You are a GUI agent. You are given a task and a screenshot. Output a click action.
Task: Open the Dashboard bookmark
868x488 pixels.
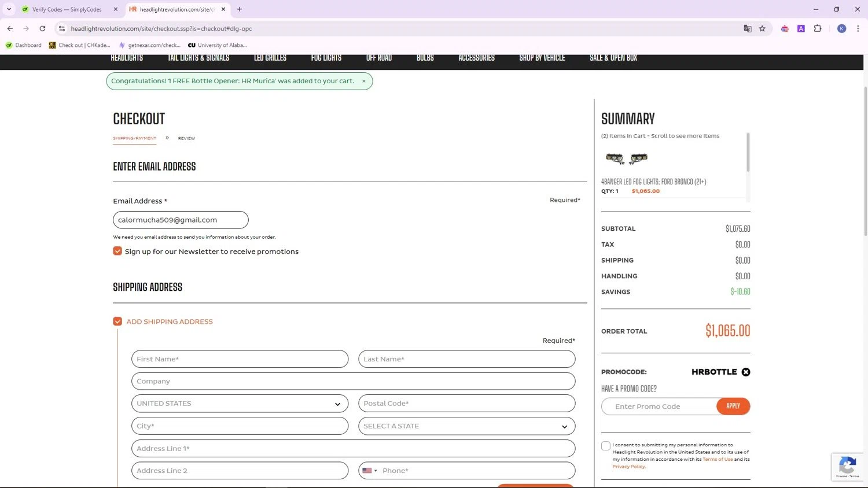pos(24,45)
